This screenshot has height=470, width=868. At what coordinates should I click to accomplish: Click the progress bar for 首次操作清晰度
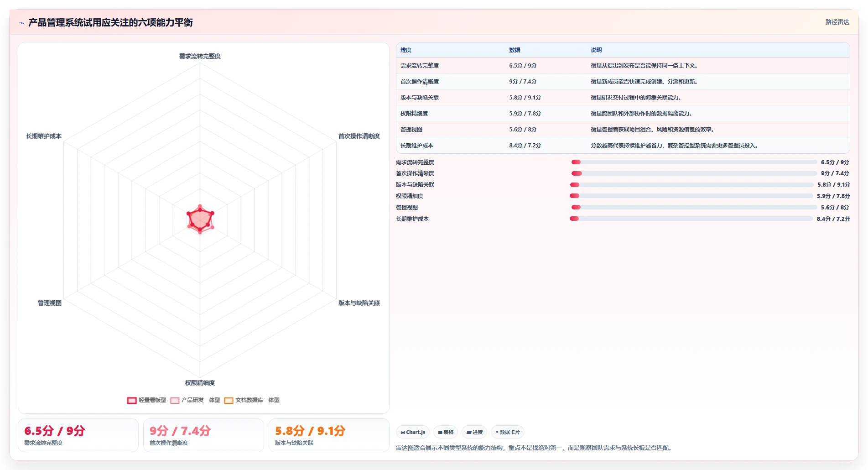point(694,173)
